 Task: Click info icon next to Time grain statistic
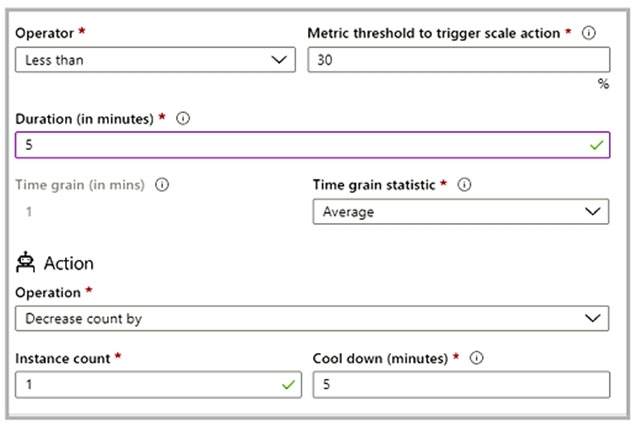[464, 185]
